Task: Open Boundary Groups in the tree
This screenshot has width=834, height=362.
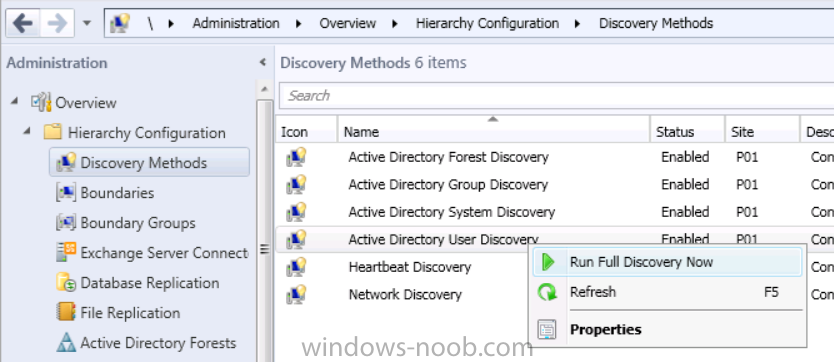Action: tap(138, 223)
